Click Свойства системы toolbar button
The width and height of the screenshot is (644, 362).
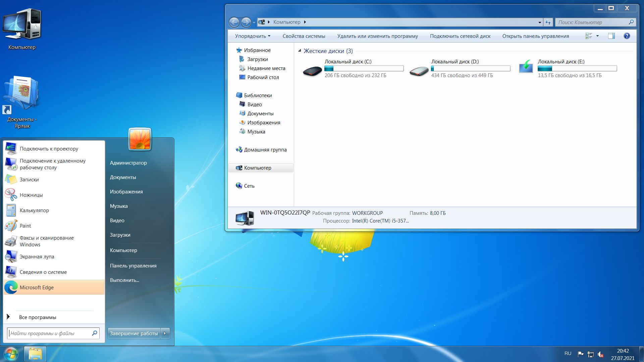(x=304, y=36)
